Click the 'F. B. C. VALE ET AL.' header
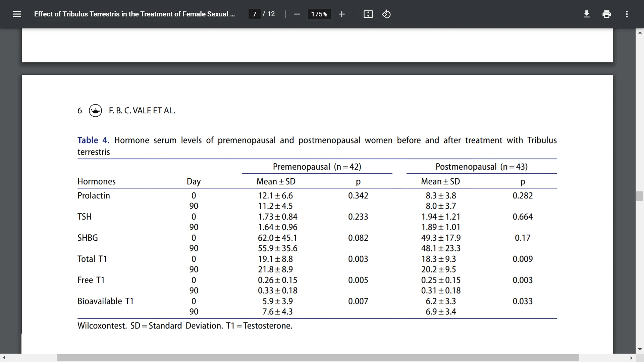The image size is (644, 362). click(x=142, y=111)
